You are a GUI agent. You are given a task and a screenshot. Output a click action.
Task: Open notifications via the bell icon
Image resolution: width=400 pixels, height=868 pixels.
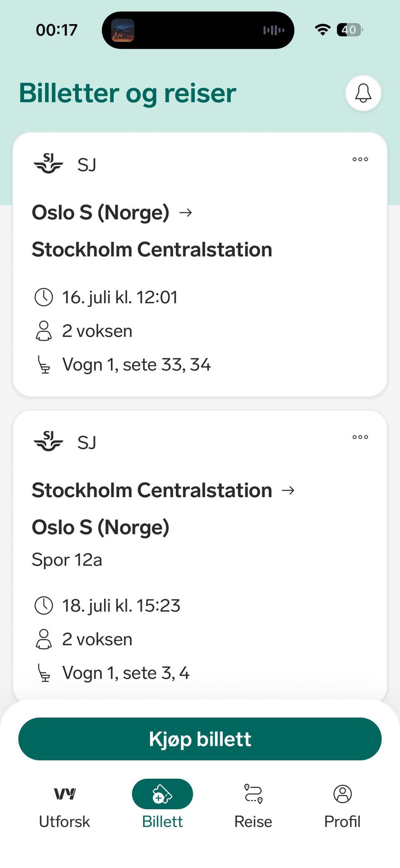(x=363, y=93)
